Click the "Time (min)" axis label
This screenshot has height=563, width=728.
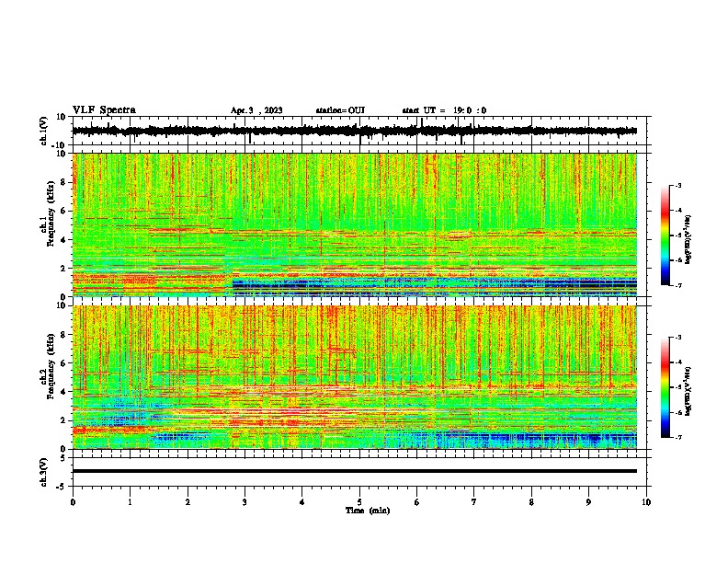coord(368,511)
